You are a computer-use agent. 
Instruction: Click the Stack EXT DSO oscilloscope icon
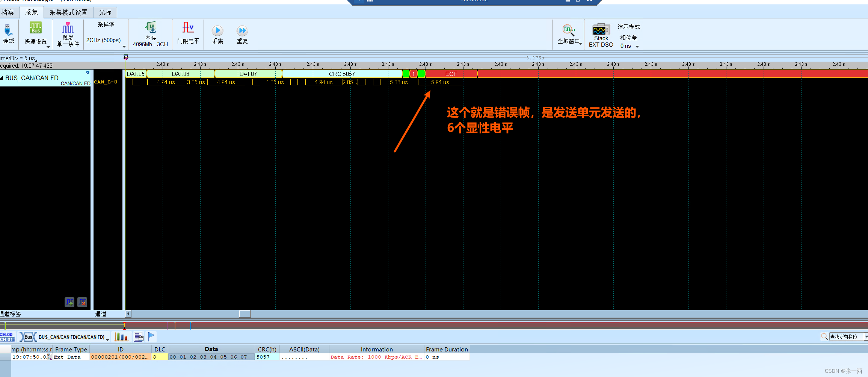coord(601,29)
